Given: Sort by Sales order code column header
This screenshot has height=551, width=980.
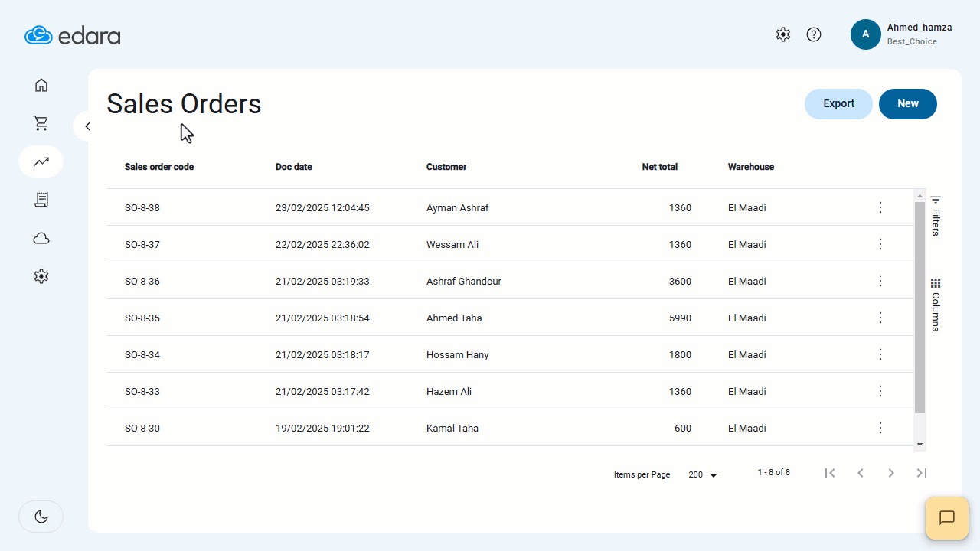Looking at the screenshot, I should 159,167.
